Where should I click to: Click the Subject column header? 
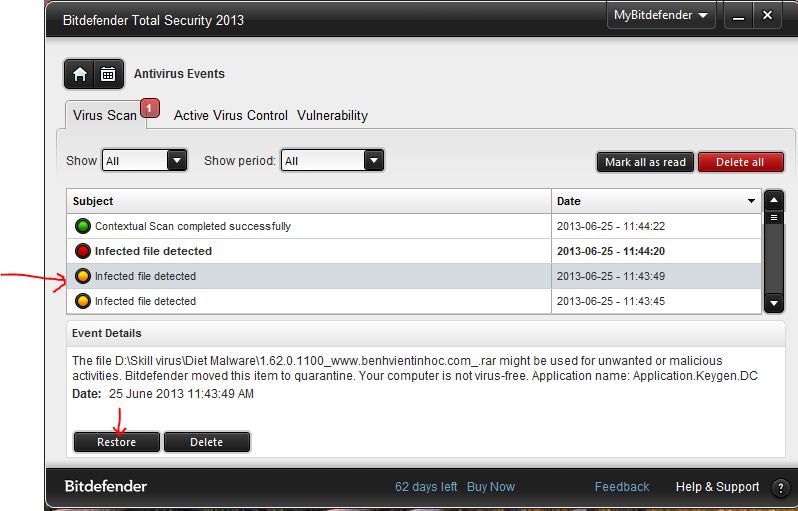[309, 201]
